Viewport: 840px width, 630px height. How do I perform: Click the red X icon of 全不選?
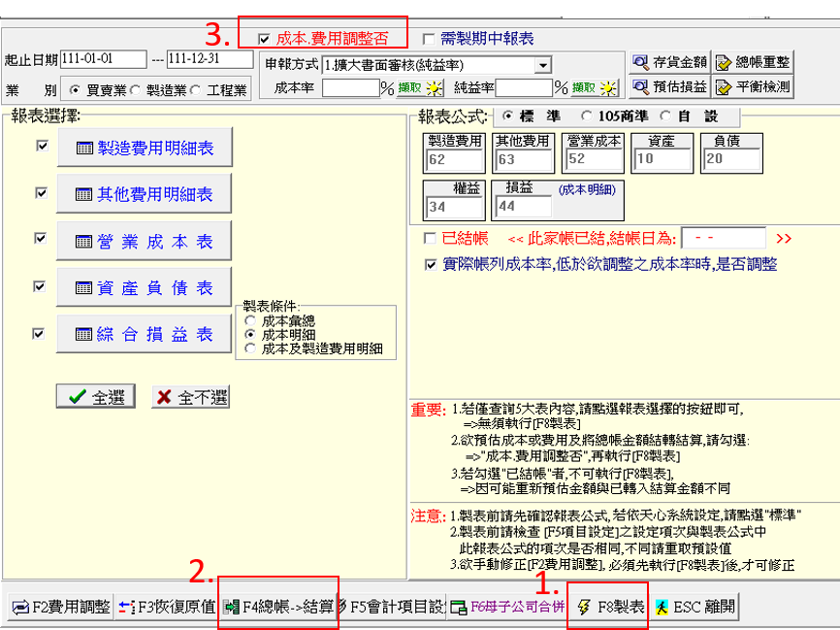(x=165, y=397)
